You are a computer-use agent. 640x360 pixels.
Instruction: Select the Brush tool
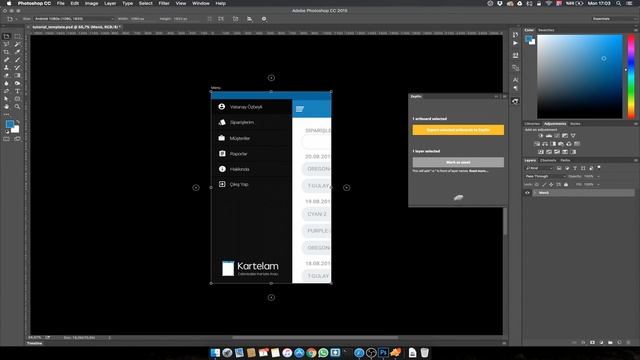point(17,60)
